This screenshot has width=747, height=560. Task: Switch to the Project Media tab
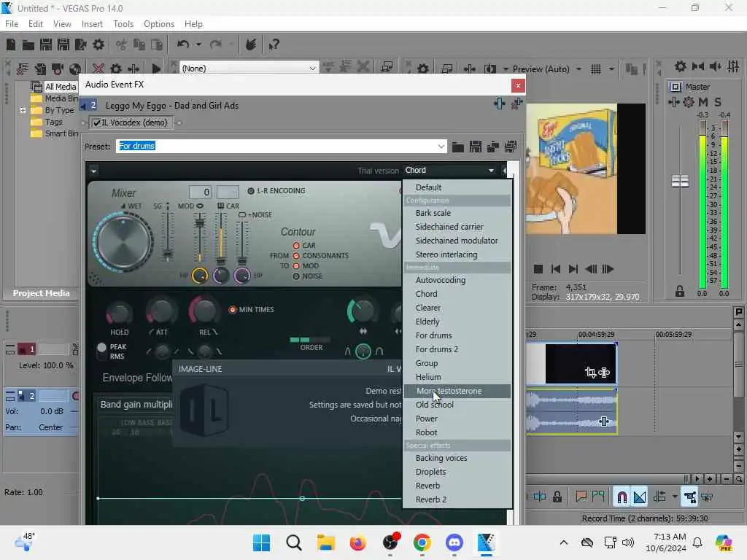point(41,293)
